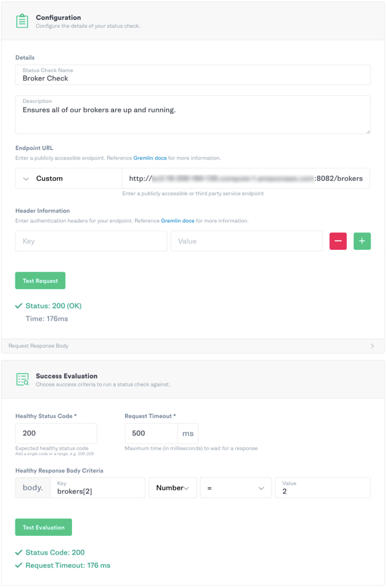Click the Test Request button
Viewport: 386px width, 588px height.
[40, 280]
